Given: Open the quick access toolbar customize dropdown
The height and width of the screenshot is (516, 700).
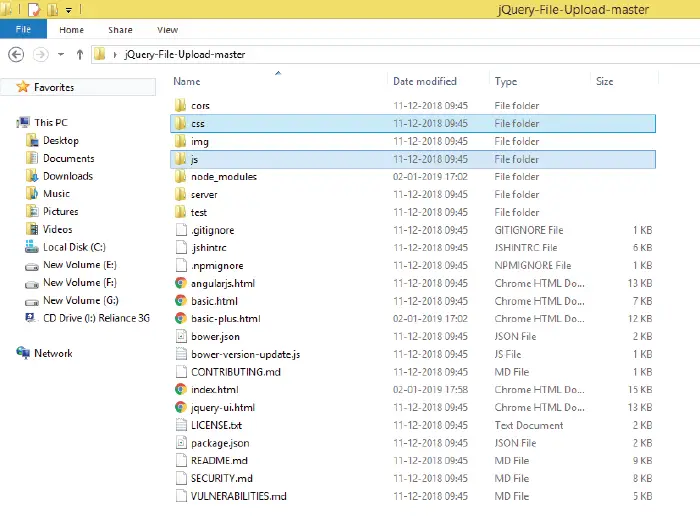Looking at the screenshot, I should coord(68,9).
